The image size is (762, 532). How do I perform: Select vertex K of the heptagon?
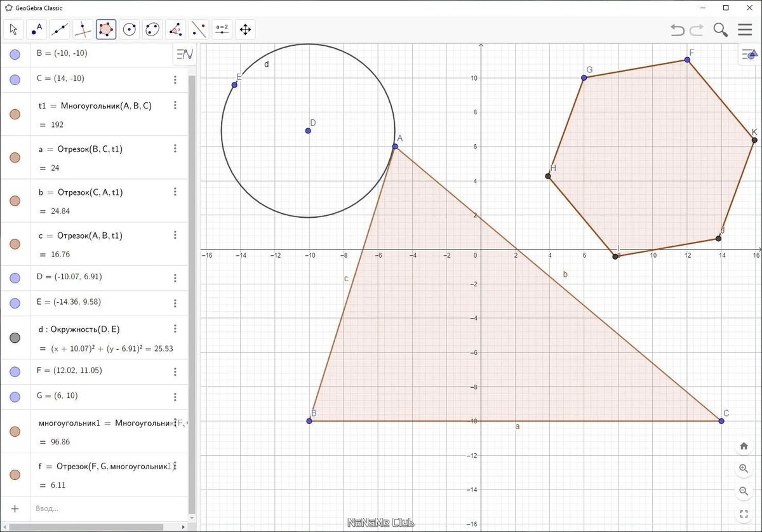pyautogui.click(x=754, y=140)
